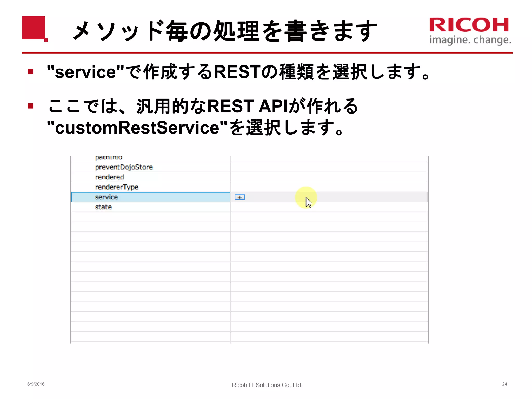The width and height of the screenshot is (532, 399).
Task: Click the 6/9/2016 date in the footer
Action: (36, 384)
